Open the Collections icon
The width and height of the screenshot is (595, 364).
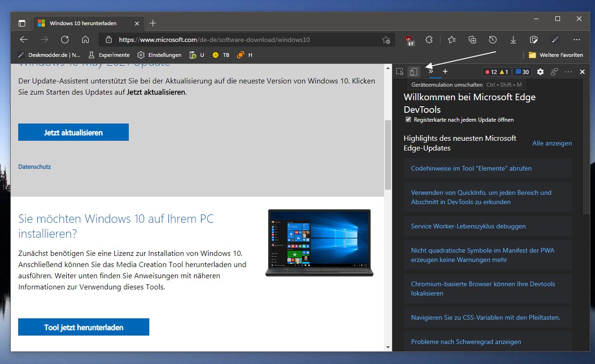(472, 40)
